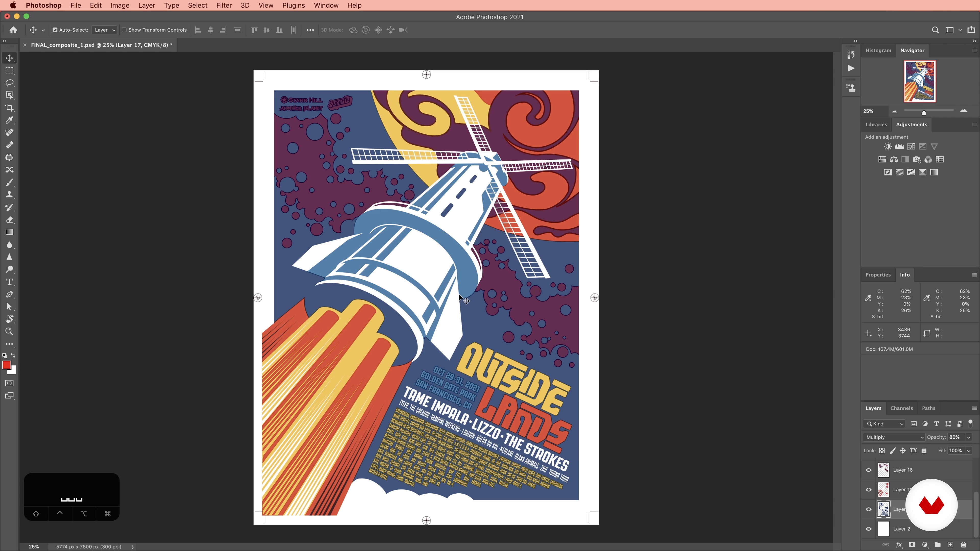Open Layers panel flyout menu

click(974, 408)
